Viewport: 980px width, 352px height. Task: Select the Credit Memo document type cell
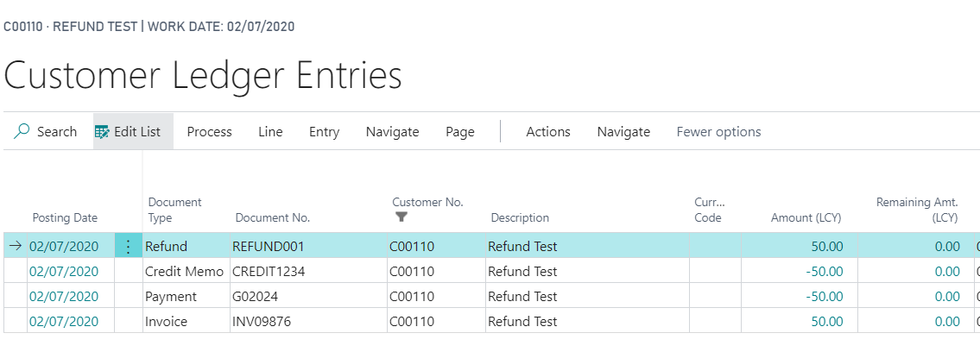[187, 272]
